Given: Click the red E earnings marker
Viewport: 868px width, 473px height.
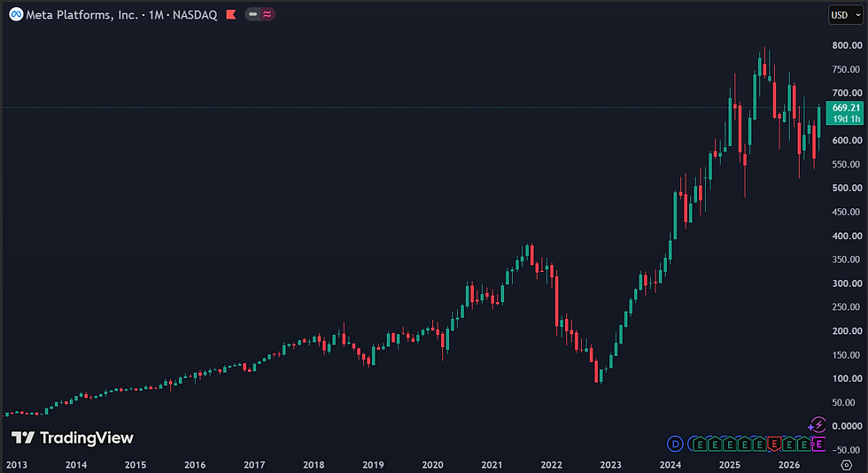Looking at the screenshot, I should click(x=774, y=444).
